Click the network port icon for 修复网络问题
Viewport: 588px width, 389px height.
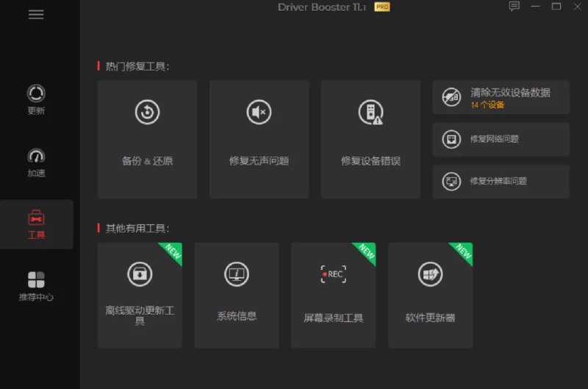click(x=451, y=139)
